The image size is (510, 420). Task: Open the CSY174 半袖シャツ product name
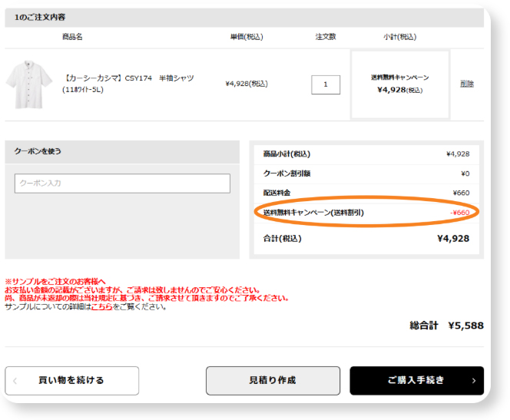128,78
